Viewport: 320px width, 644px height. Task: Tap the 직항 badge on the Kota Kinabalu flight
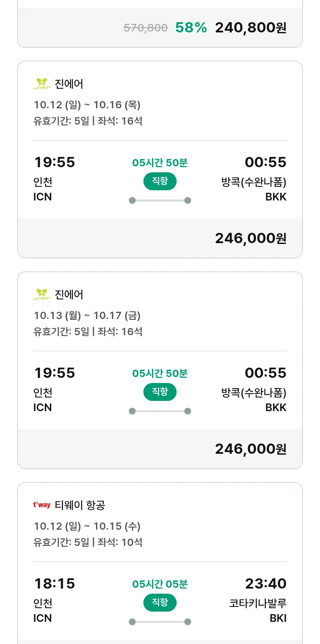[x=160, y=603]
